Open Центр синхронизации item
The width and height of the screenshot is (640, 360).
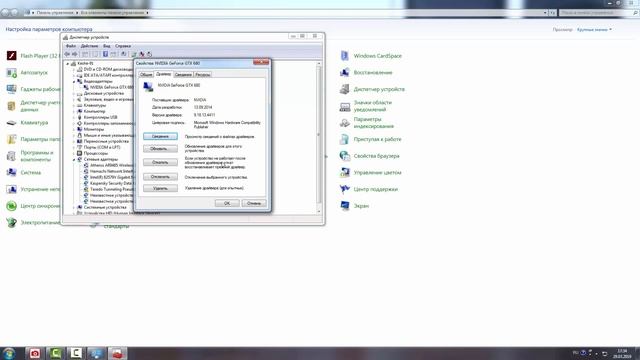click(x=33, y=206)
